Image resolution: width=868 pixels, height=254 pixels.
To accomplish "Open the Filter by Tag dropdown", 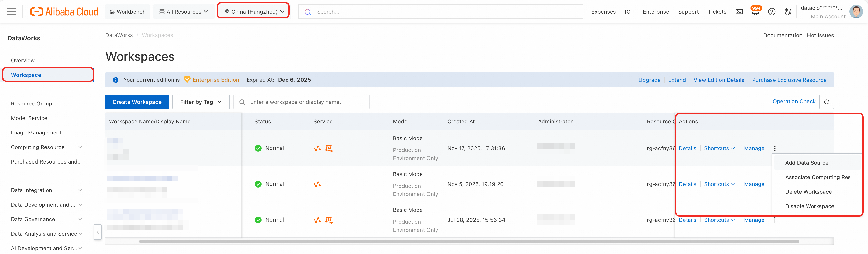I will coord(201,102).
